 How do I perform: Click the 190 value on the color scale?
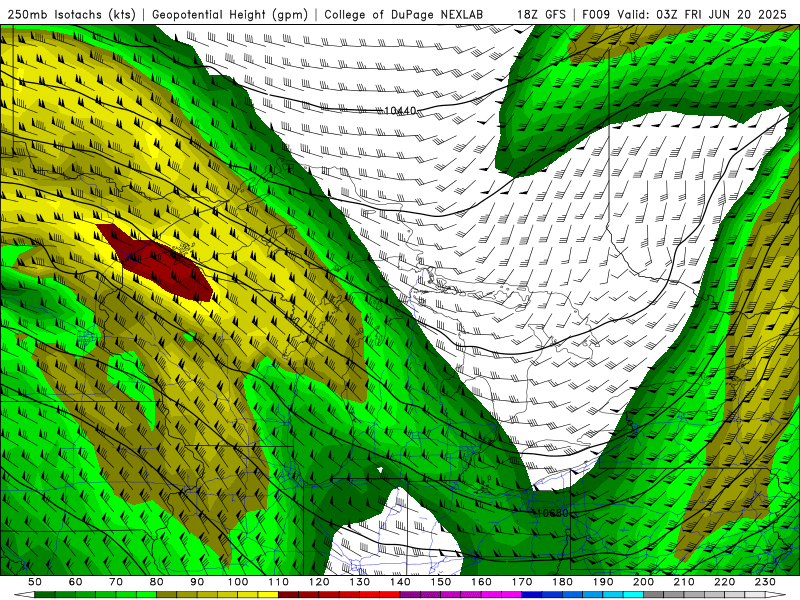coord(603,582)
